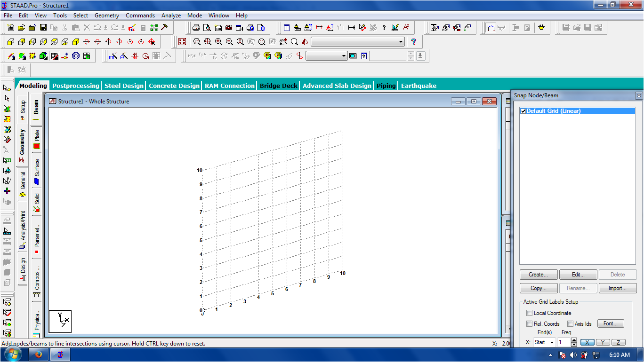Take a picture with camera icon
This screenshot has height=362, width=644.
[x=229, y=27]
